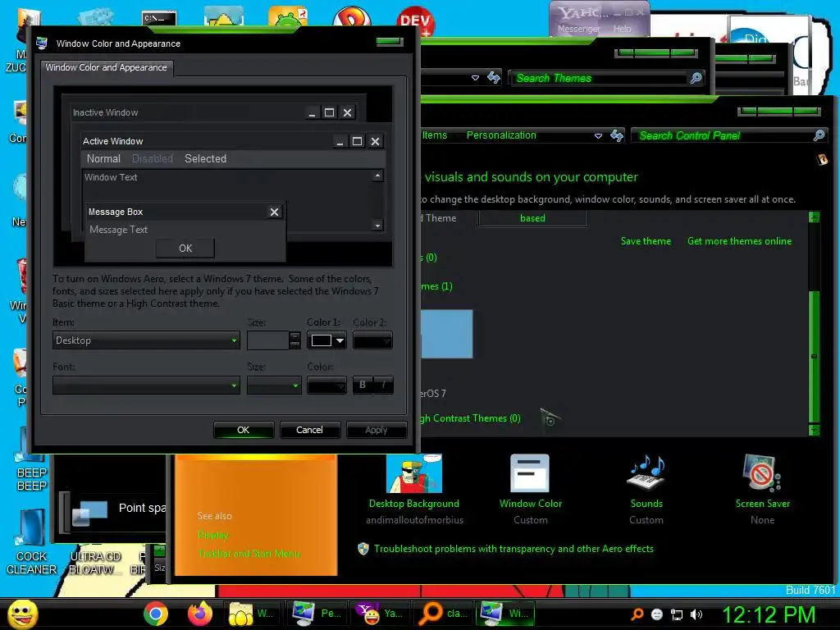Select the DEV desktop icon
This screenshot has height=630, width=840.
(415, 21)
